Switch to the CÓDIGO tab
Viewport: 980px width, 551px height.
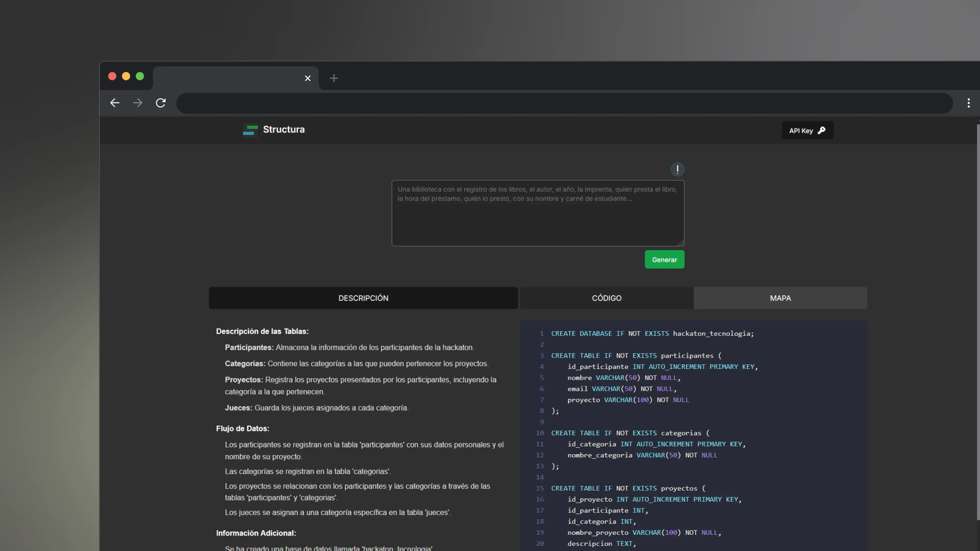pyautogui.click(x=606, y=297)
